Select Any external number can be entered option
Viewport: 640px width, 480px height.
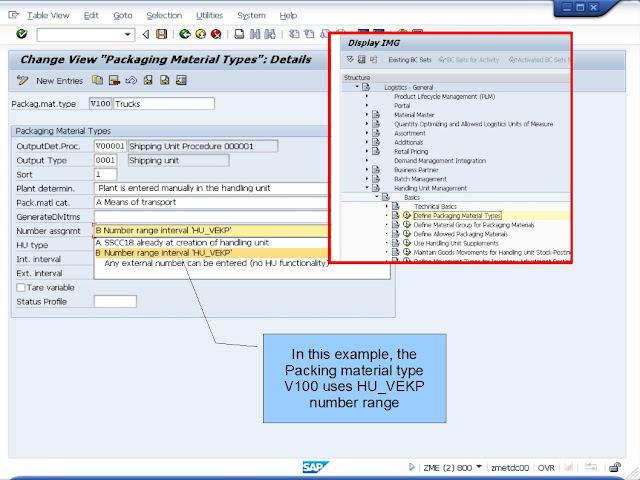click(x=216, y=263)
